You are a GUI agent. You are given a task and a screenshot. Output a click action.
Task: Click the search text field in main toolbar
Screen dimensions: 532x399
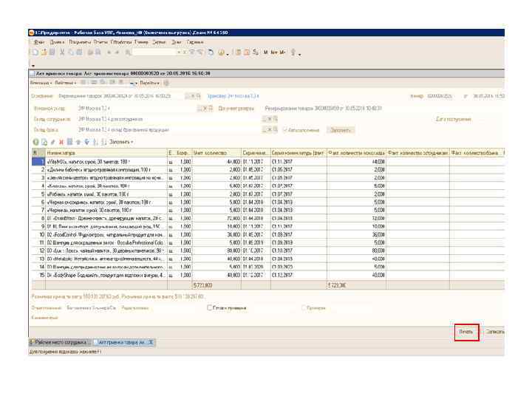[154, 52]
